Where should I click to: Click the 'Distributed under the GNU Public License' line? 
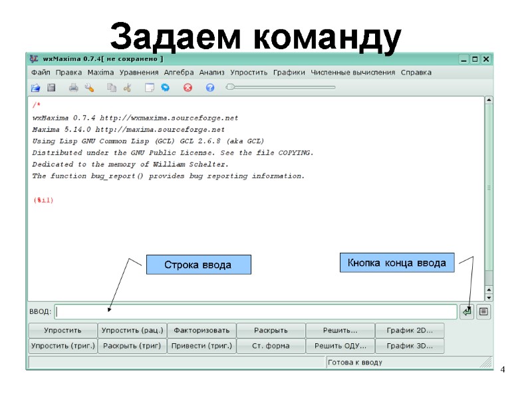[x=173, y=153]
